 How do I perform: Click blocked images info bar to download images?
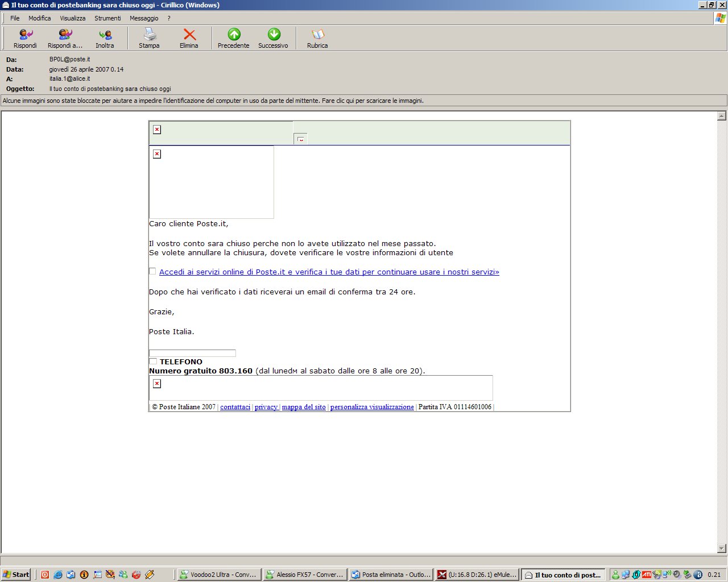point(364,101)
